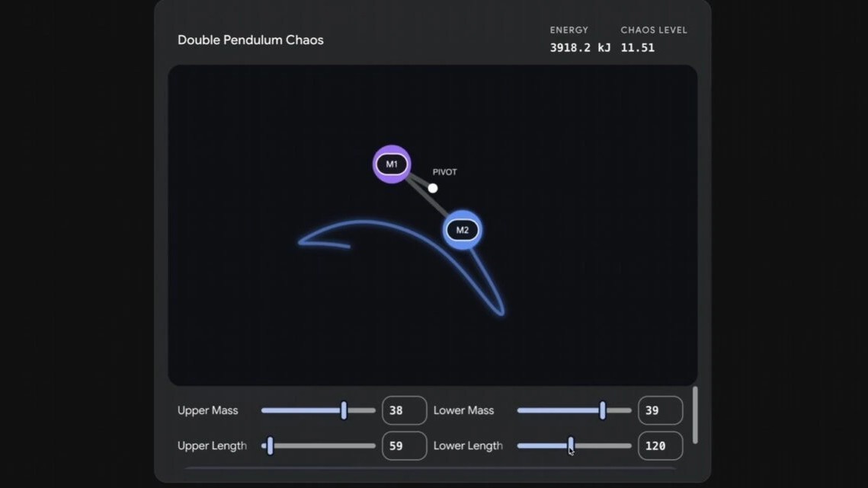868x488 pixels.
Task: Click the Lower Length label
Action: 468,445
